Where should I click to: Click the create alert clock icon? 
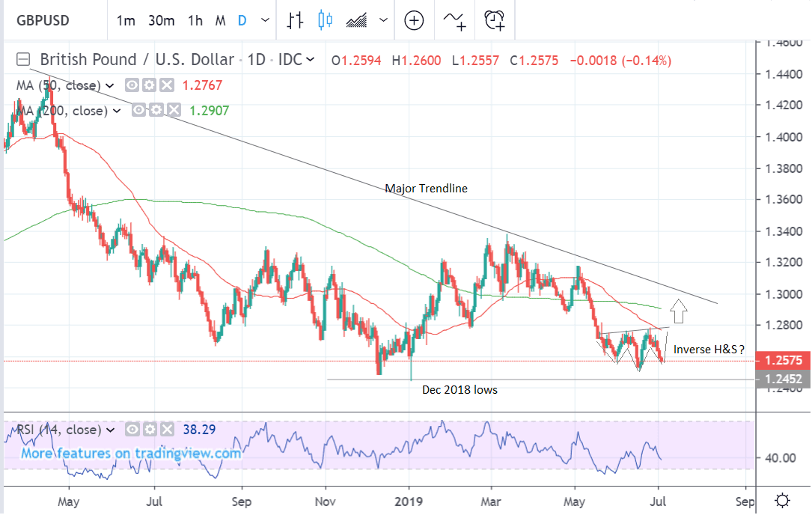(495, 21)
